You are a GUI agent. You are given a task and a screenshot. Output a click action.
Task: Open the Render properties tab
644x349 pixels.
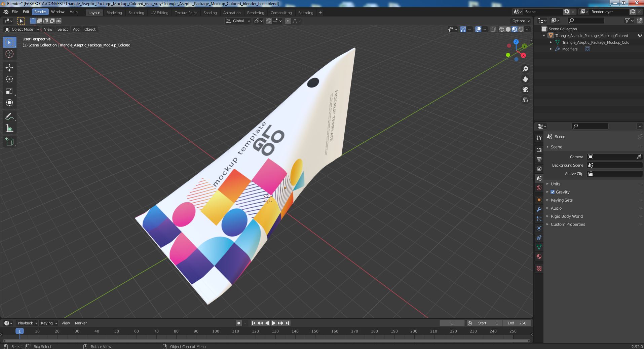[539, 150]
